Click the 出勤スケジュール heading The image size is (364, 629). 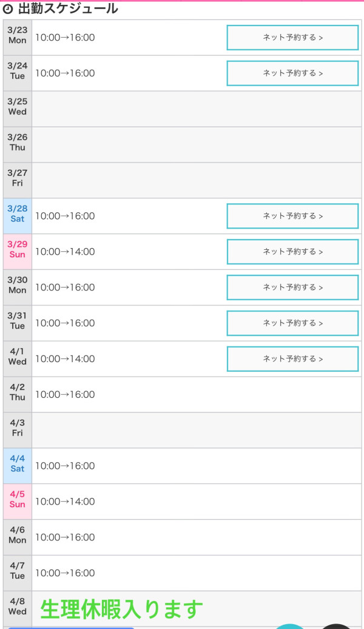[68, 9]
